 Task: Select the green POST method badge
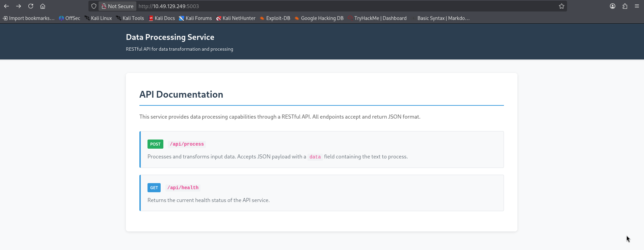155,144
